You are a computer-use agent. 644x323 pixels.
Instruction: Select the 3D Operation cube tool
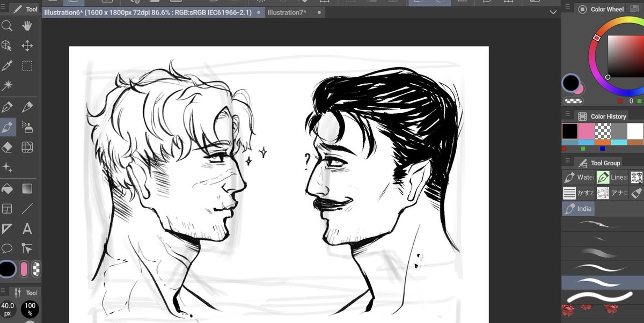pyautogui.click(x=7, y=46)
